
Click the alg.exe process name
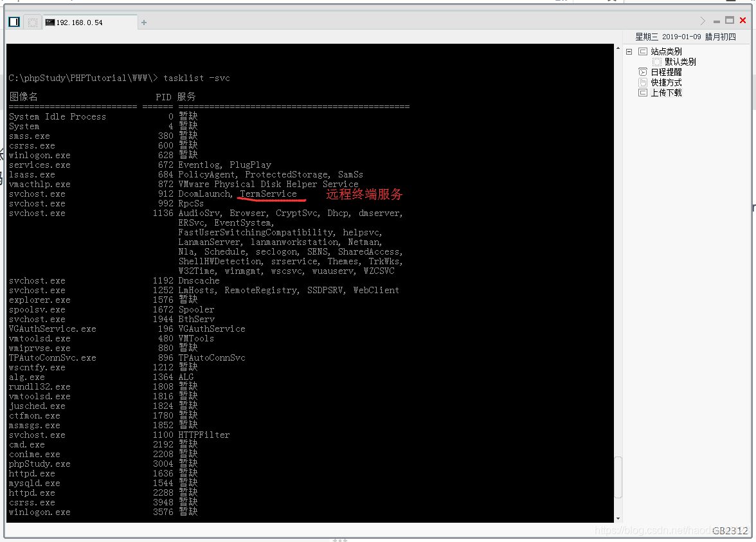(26, 377)
